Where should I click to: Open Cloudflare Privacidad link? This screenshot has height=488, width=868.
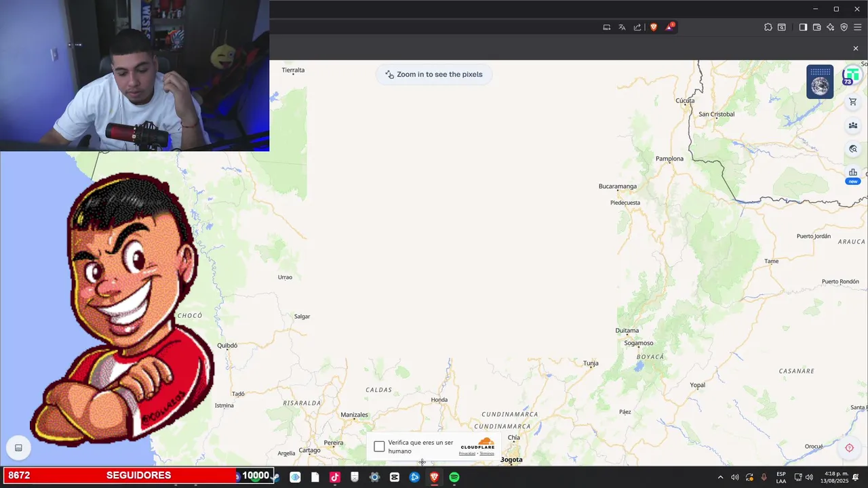[x=467, y=453]
